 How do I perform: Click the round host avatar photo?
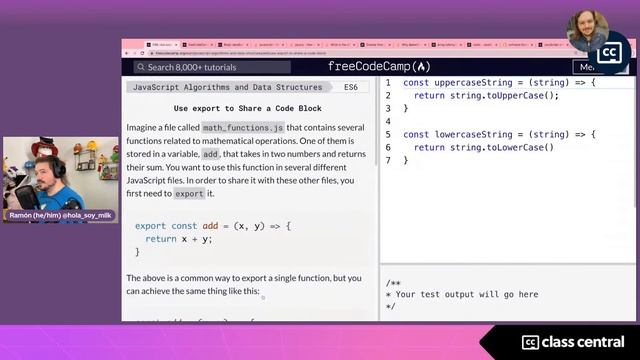(587, 31)
